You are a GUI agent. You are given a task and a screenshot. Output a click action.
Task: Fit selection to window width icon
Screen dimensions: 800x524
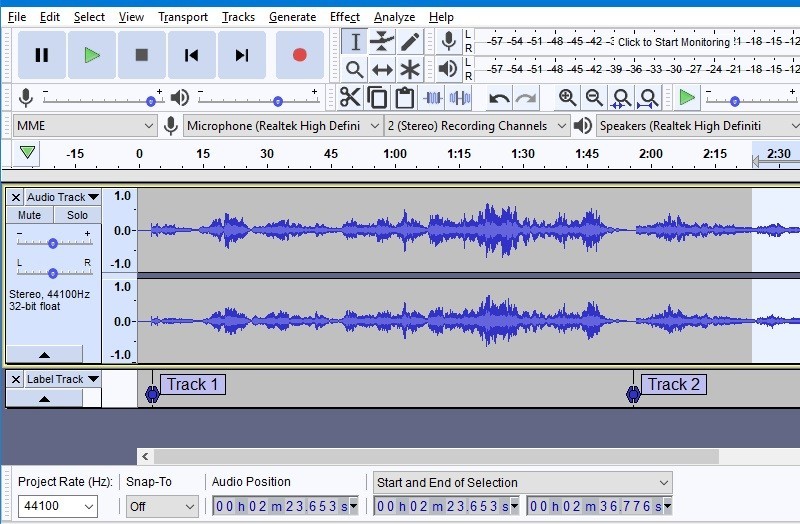(621, 97)
